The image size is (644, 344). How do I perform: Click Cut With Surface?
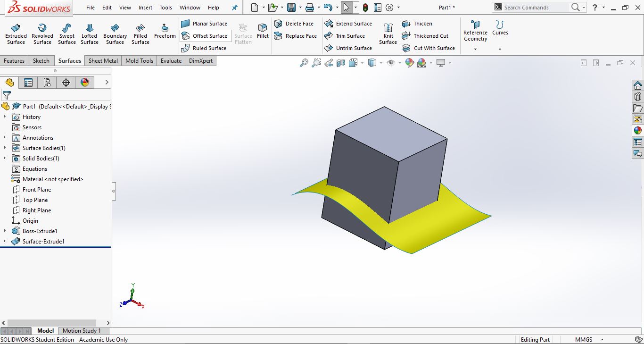(429, 48)
